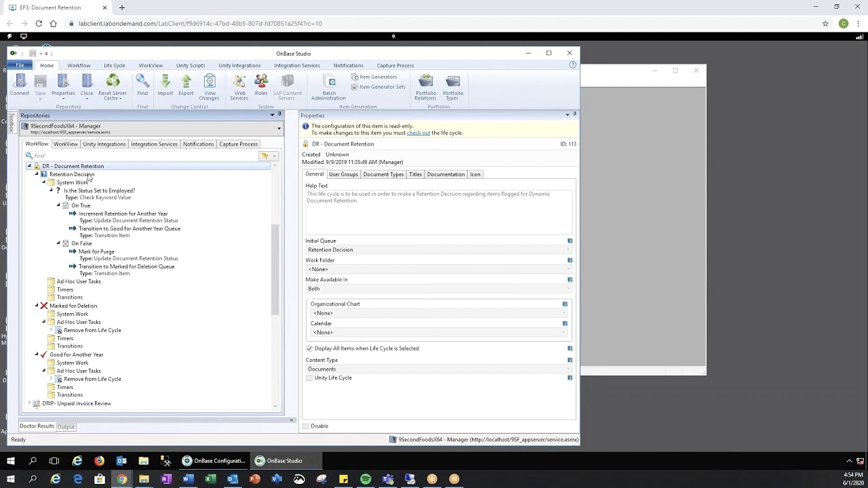Open Web Services
Screen dimensions: 868x488
tap(239, 87)
